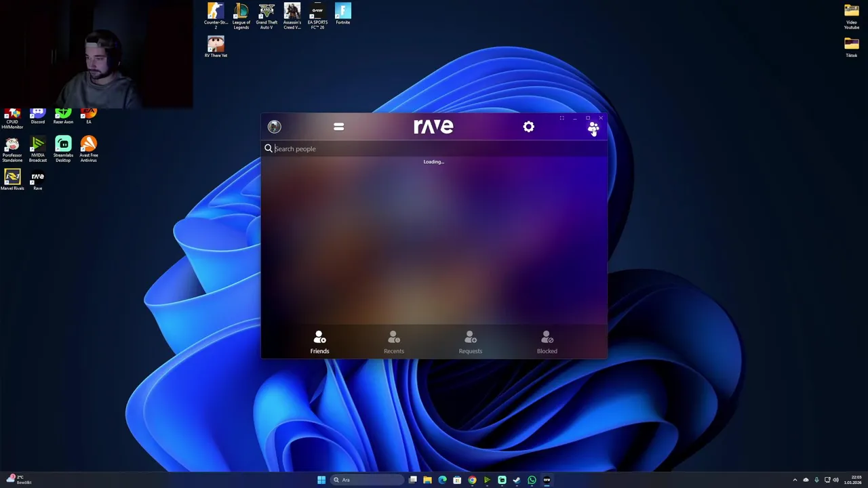The image size is (868, 488).
Task: Select the Fortnite desktop shortcut
Action: (342, 14)
